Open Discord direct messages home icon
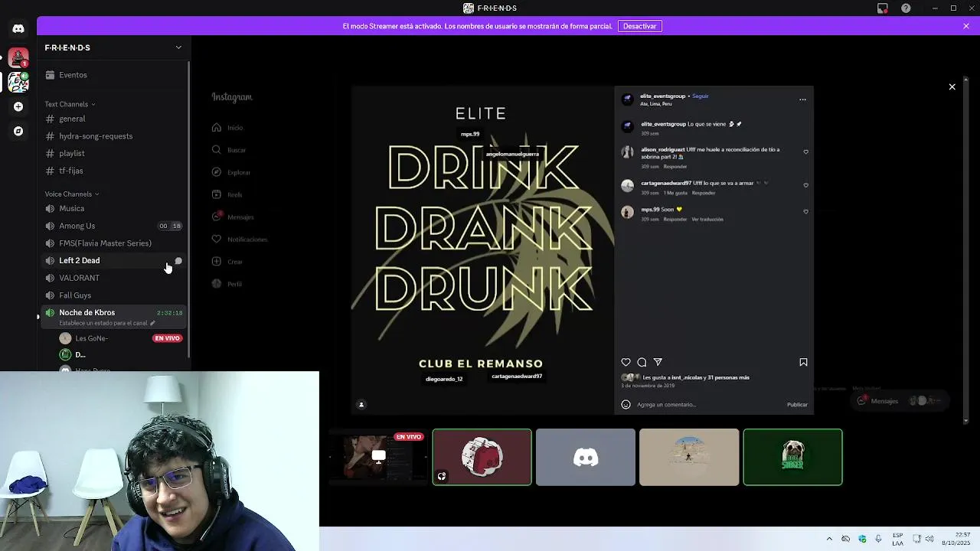Image resolution: width=980 pixels, height=551 pixels. pyautogui.click(x=18, y=28)
